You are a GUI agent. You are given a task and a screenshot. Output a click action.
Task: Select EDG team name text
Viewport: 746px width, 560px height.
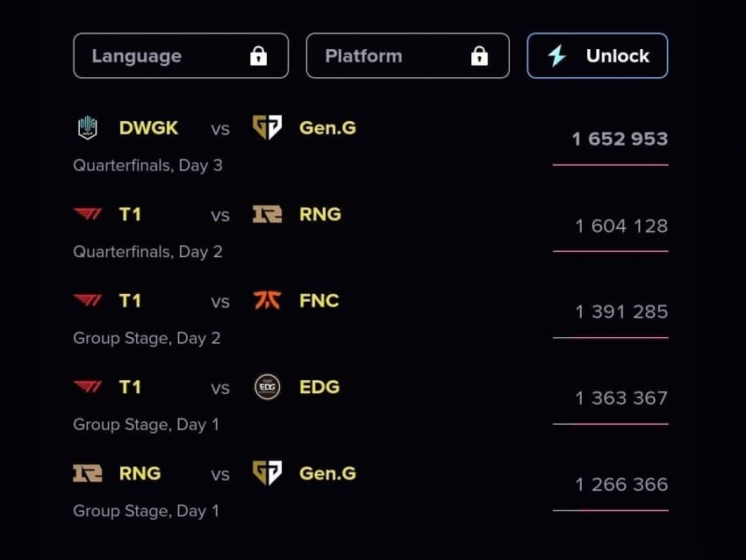319,387
